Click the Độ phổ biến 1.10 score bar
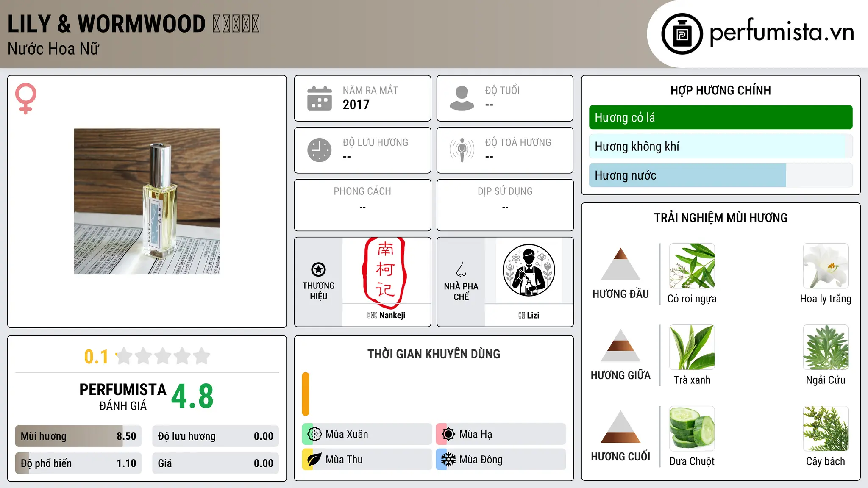The width and height of the screenshot is (868, 488). tap(78, 463)
